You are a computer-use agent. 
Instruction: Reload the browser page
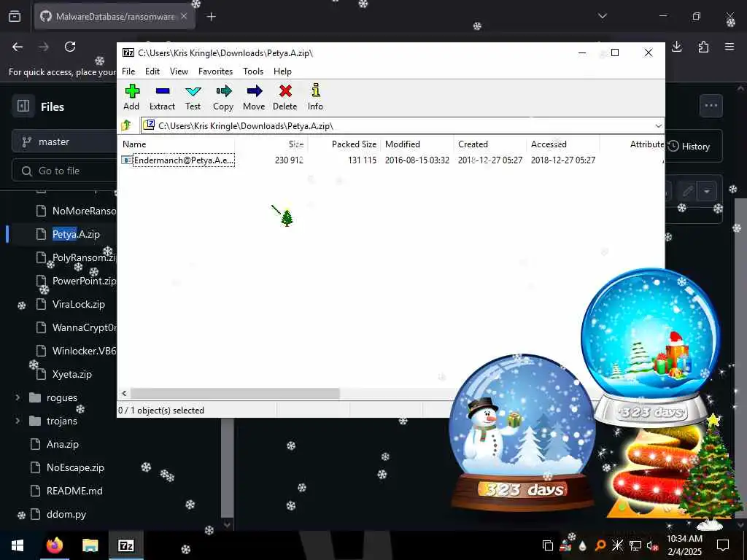pos(70,47)
